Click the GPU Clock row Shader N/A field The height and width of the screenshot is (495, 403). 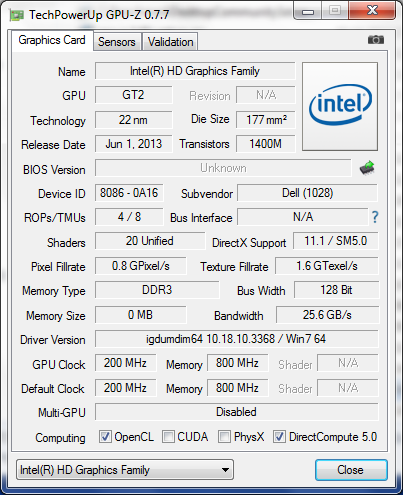(348, 363)
